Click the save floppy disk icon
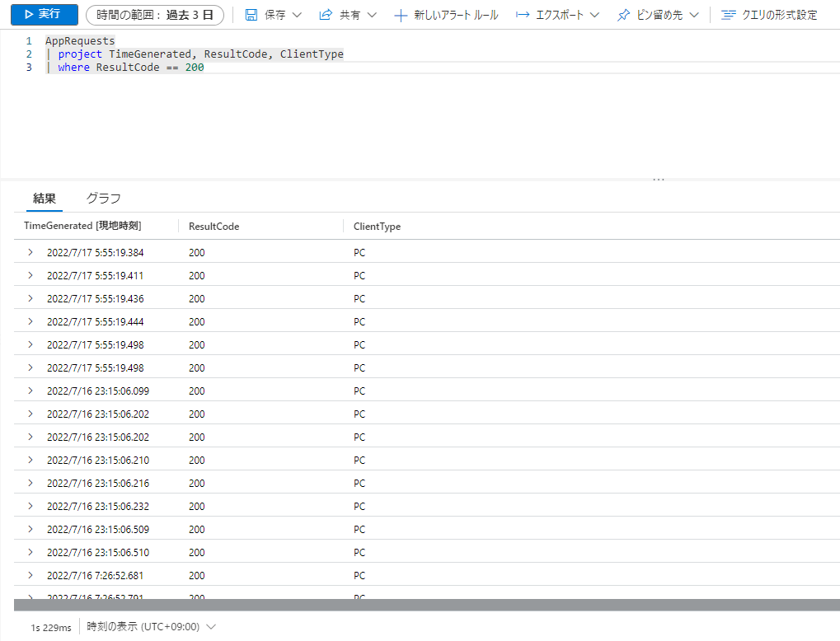The width and height of the screenshot is (840, 641). (251, 15)
